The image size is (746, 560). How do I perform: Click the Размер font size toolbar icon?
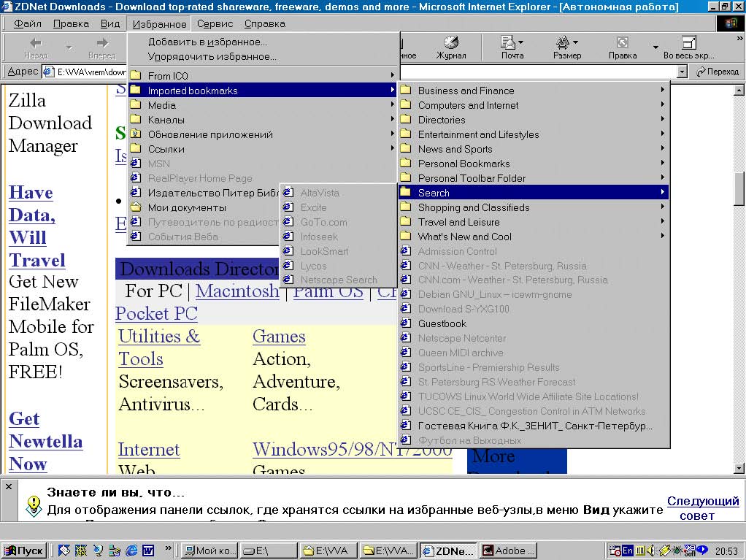563,47
